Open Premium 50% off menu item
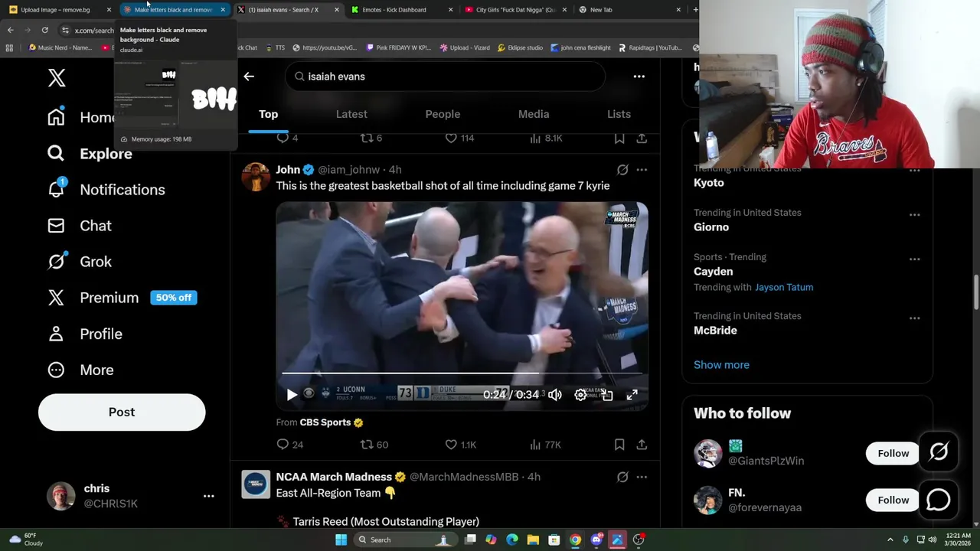980x551 pixels. 121,298
